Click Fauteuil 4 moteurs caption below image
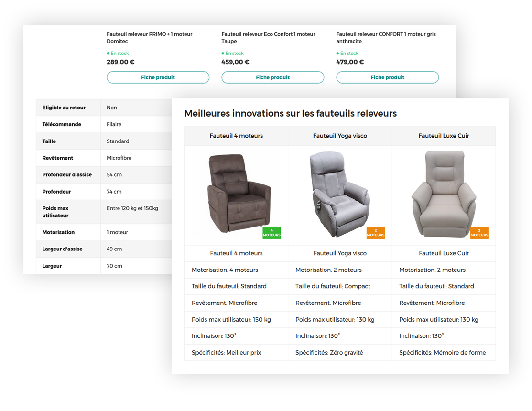Screen dimensions: 532x411 [236, 253]
